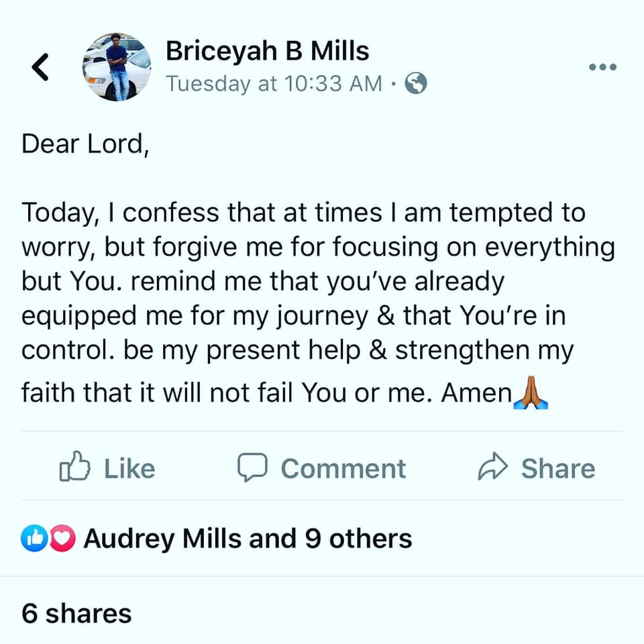Go back using the left arrow
Viewport: 644px width, 644px height.
[41, 67]
